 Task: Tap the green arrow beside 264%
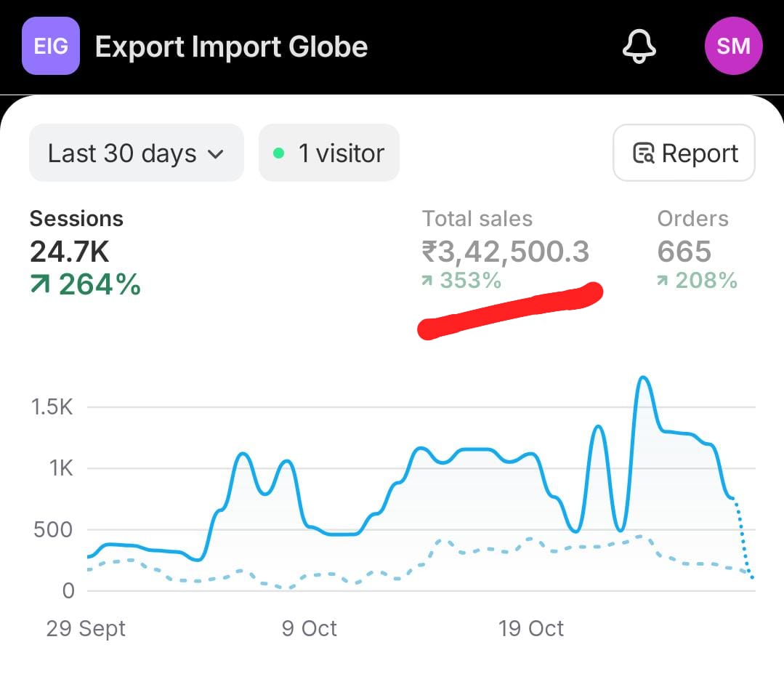click(41, 285)
